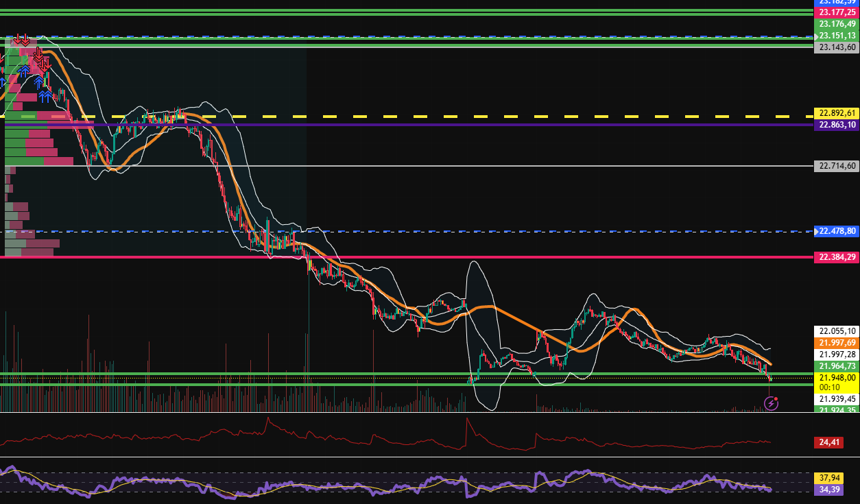Image resolution: width=860 pixels, height=504 pixels.
Task: Select the thick purple horizontal level line
Action: point(480,125)
